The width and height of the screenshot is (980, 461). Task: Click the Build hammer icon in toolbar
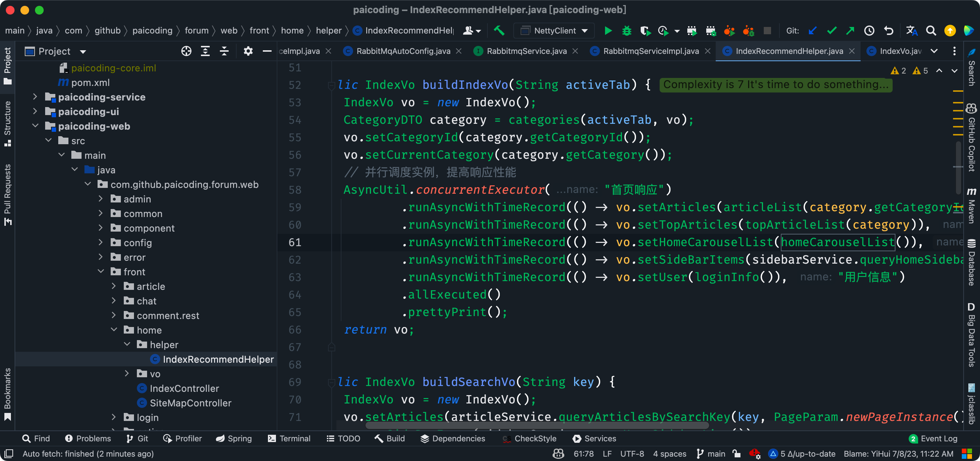[x=499, y=31]
